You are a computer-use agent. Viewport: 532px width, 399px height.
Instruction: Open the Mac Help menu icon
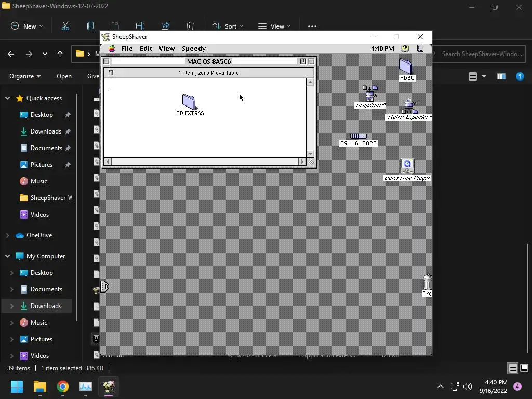[x=405, y=48]
